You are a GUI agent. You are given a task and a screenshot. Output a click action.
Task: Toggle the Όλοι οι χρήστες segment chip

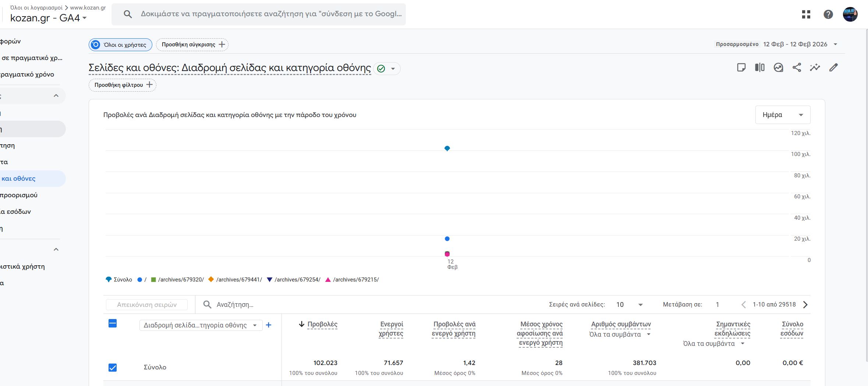coord(120,45)
